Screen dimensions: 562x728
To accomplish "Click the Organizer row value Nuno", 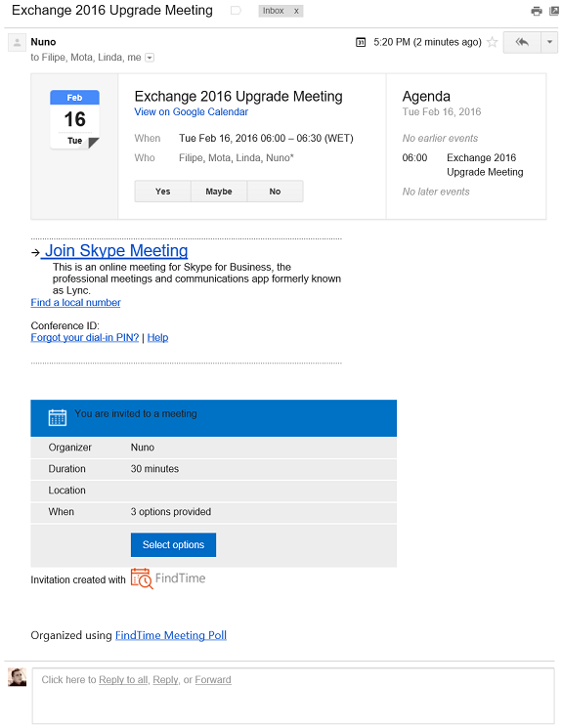I will click(143, 448).
